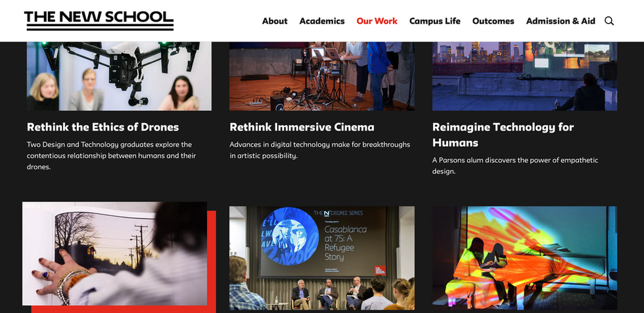Click the Casablanca at 75 panel thumbnail
The image size is (644, 313).
click(x=322, y=258)
